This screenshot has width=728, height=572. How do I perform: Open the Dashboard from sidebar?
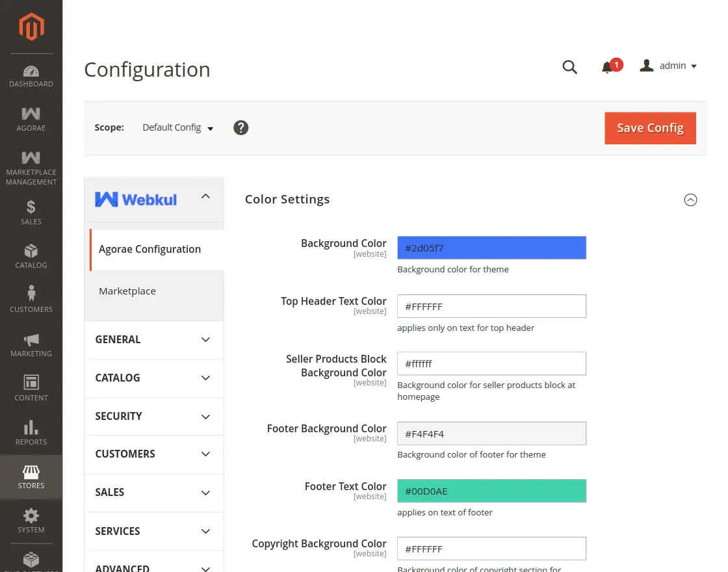31,76
